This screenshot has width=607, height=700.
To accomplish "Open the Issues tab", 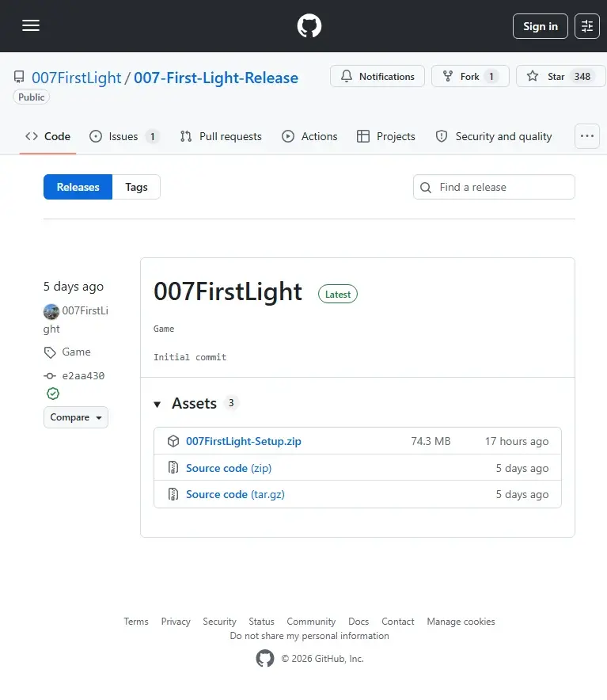I will click(123, 136).
